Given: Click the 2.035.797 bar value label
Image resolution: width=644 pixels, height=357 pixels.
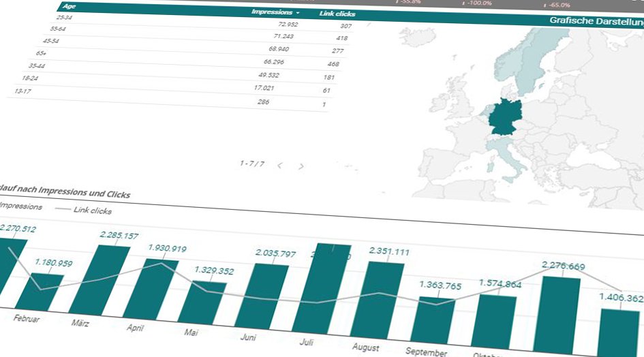Looking at the screenshot, I should click(275, 253).
